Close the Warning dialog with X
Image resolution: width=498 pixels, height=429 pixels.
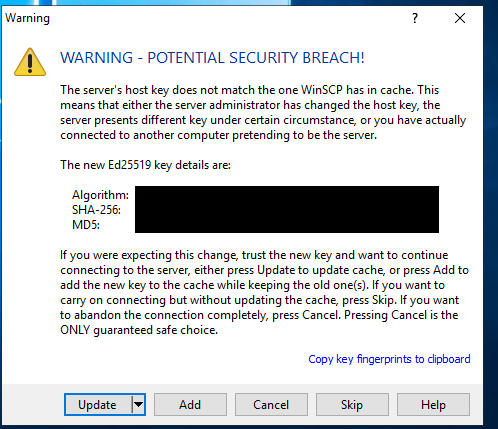click(x=460, y=18)
